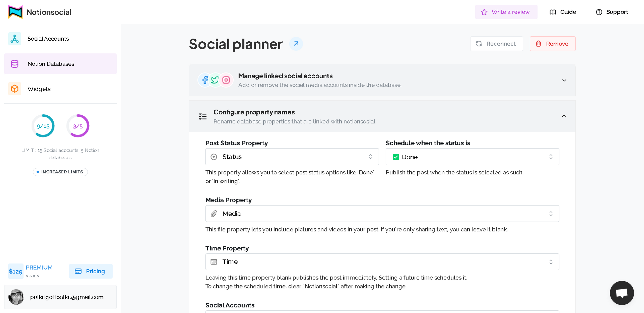Open the Media Property dropdown

click(x=382, y=214)
